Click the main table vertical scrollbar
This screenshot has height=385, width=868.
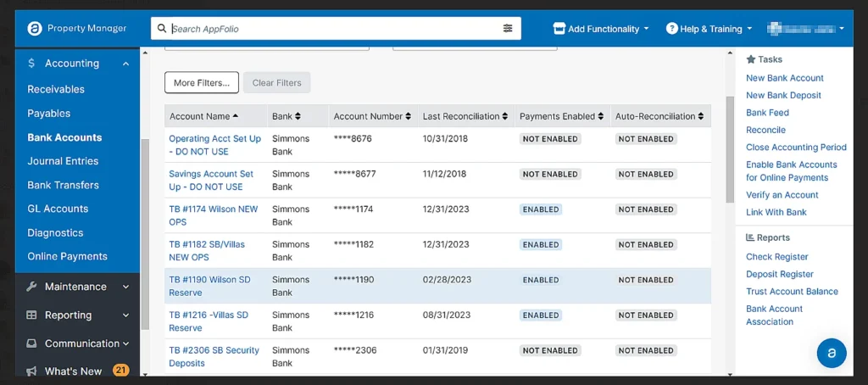(x=730, y=153)
